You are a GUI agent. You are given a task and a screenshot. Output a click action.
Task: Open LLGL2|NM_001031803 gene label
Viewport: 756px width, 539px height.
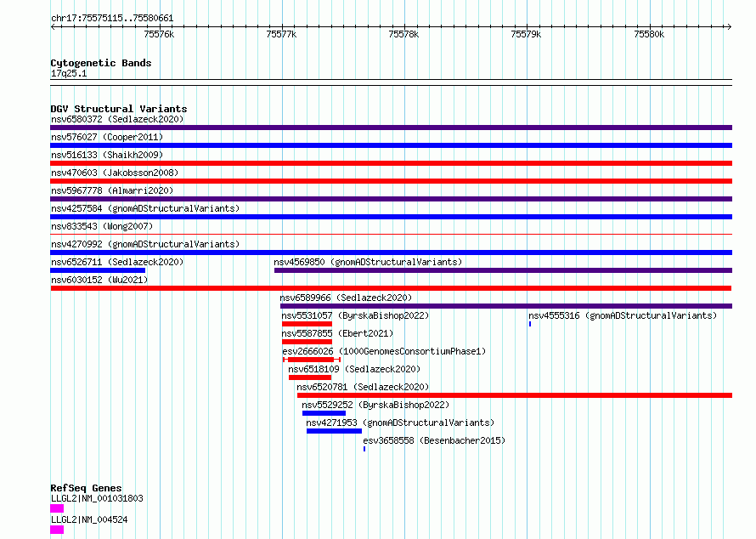pyautogui.click(x=97, y=498)
